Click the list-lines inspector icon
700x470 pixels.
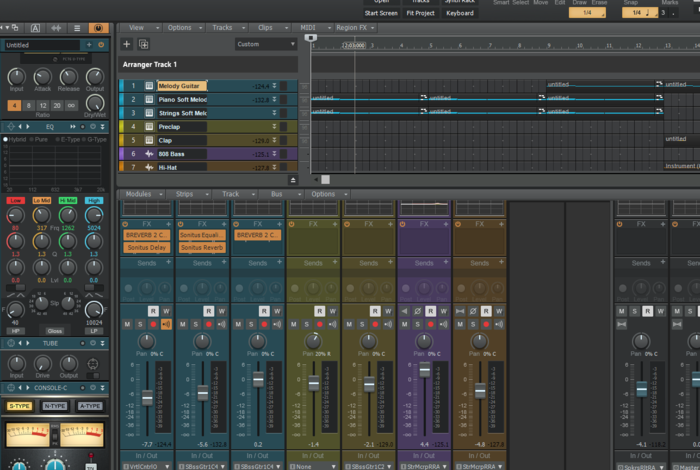point(77,28)
